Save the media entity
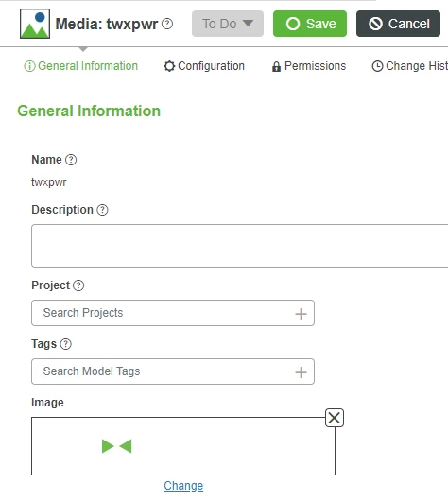Viewport: 448px width, 501px height. pyautogui.click(x=310, y=24)
